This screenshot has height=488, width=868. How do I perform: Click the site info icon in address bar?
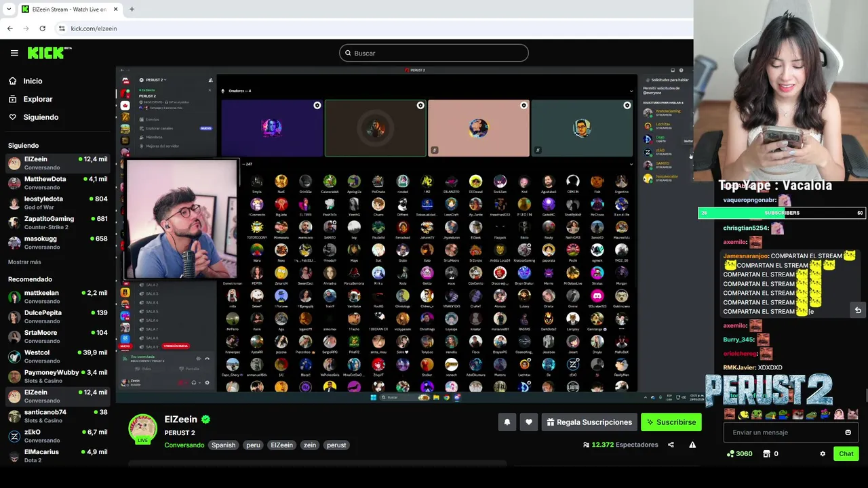[62, 28]
